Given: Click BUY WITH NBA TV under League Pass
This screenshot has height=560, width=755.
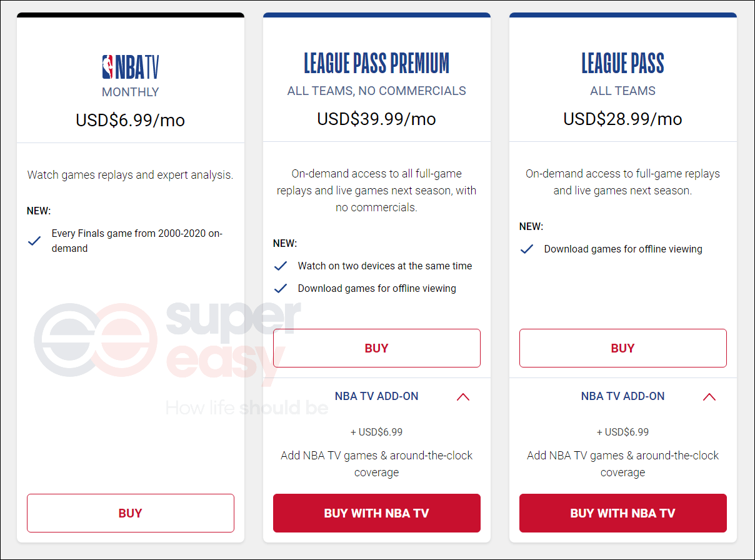Looking at the screenshot, I should pos(622,512).
